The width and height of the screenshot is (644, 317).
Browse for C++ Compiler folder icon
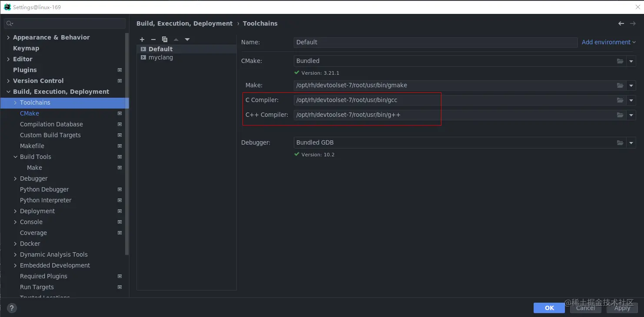click(x=620, y=115)
